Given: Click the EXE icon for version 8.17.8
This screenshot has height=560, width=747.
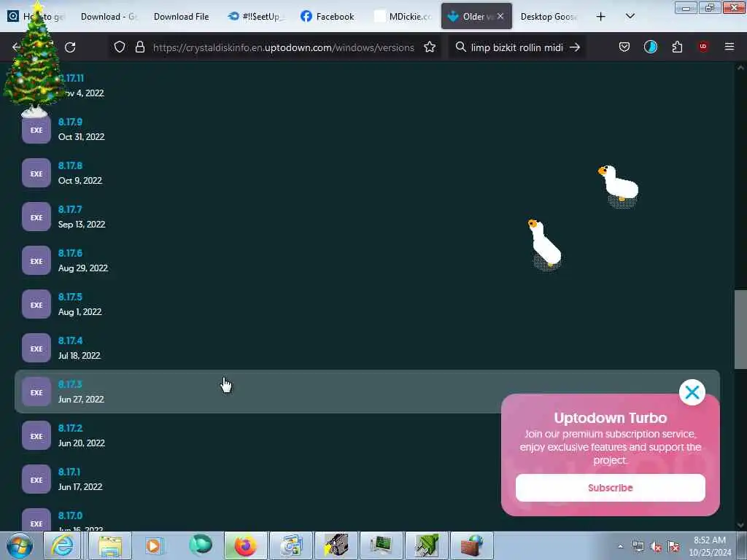Looking at the screenshot, I should (36, 174).
